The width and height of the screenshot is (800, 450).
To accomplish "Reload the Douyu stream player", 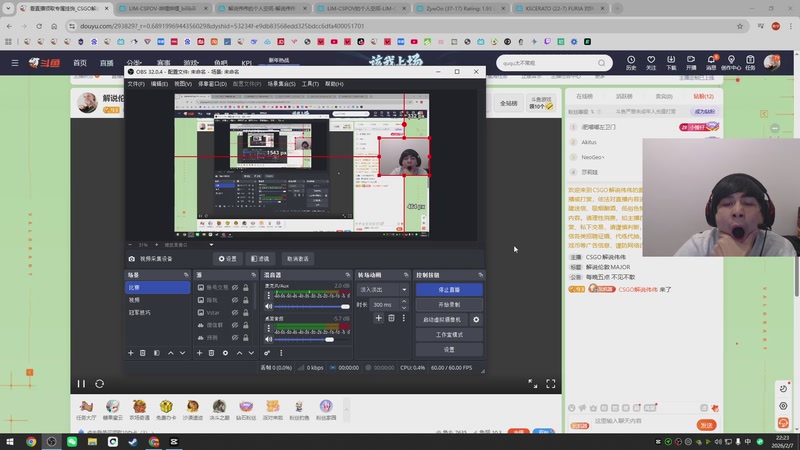I will (99, 384).
